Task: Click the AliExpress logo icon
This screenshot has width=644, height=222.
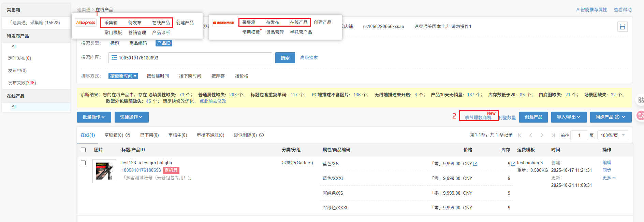Action: (x=86, y=23)
